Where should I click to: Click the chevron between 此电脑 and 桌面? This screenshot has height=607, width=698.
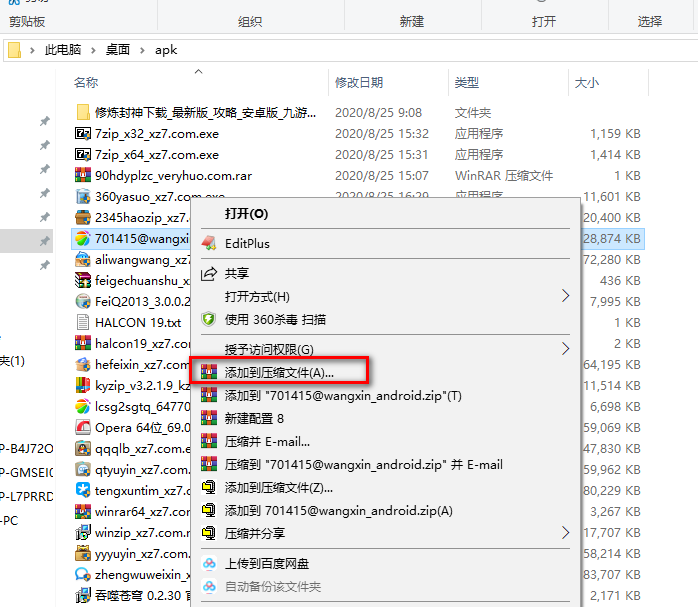(93, 50)
